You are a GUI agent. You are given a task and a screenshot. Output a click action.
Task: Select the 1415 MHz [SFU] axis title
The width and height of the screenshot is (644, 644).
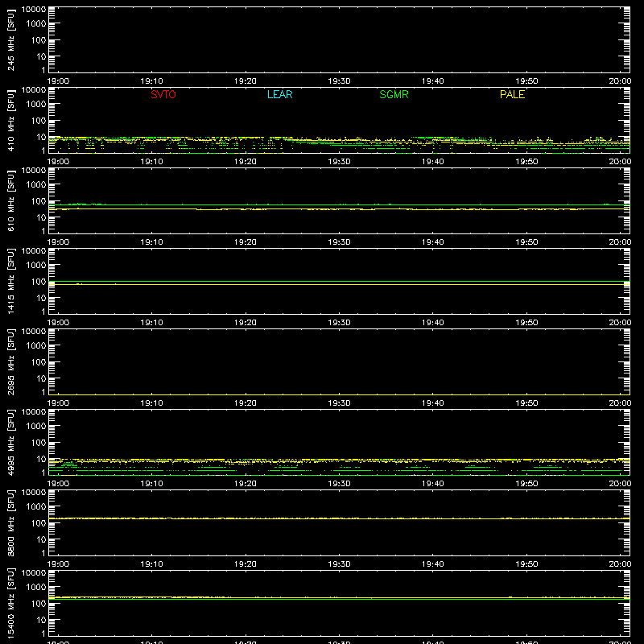(x=10, y=281)
